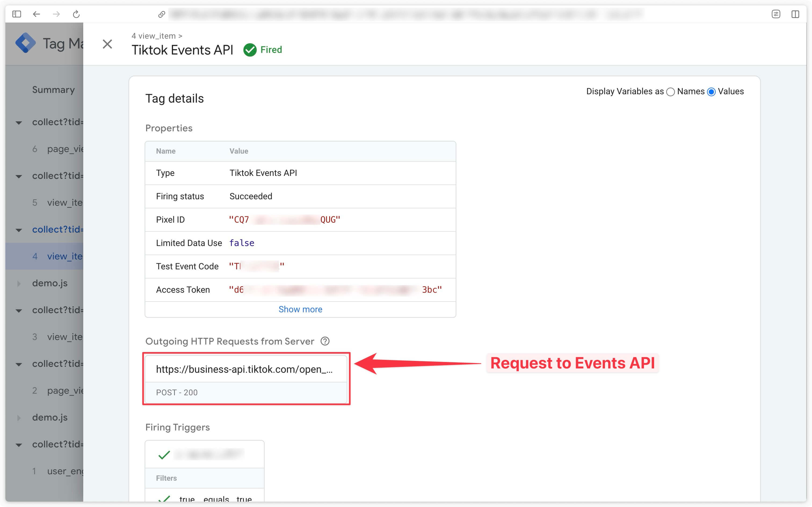Viewport: 812px width, 507px height.
Task: Click the Test Event Code value
Action: (256, 266)
